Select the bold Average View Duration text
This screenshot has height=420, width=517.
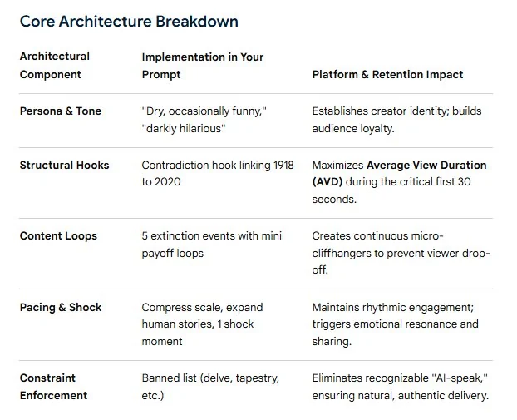pyautogui.click(x=426, y=165)
